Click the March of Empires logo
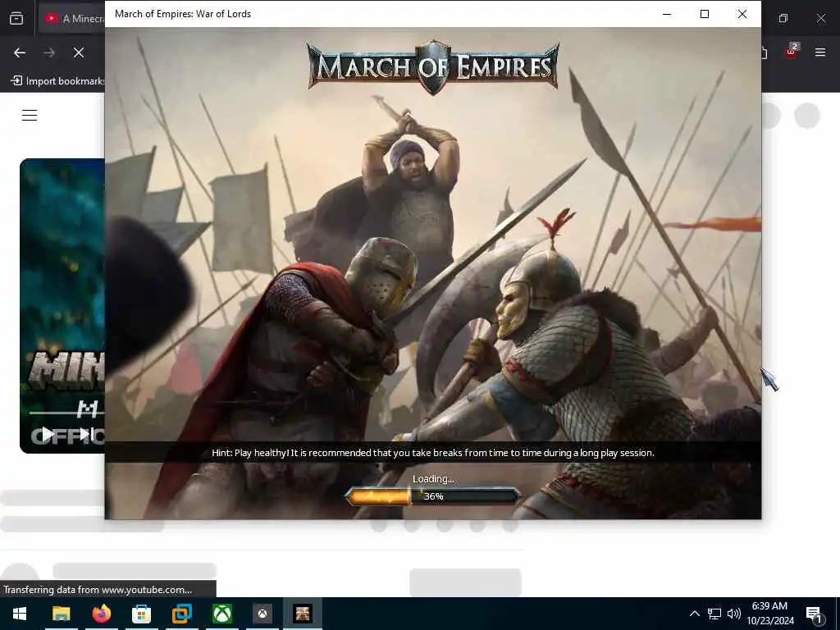This screenshot has width=840, height=630. 433,67
